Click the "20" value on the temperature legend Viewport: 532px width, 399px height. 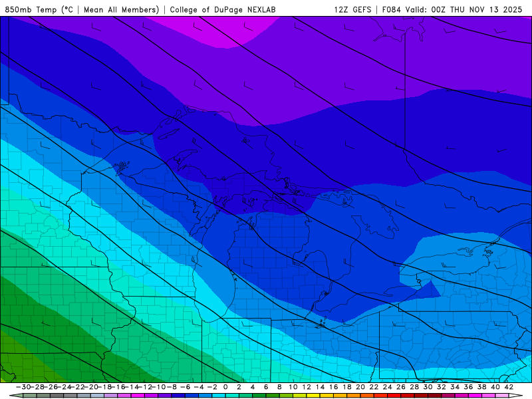tap(360, 387)
